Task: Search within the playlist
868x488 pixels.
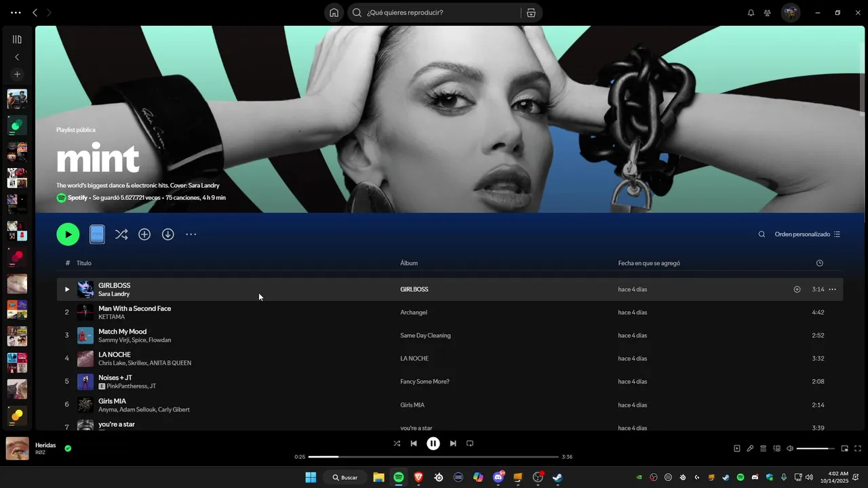Action: pyautogui.click(x=762, y=235)
